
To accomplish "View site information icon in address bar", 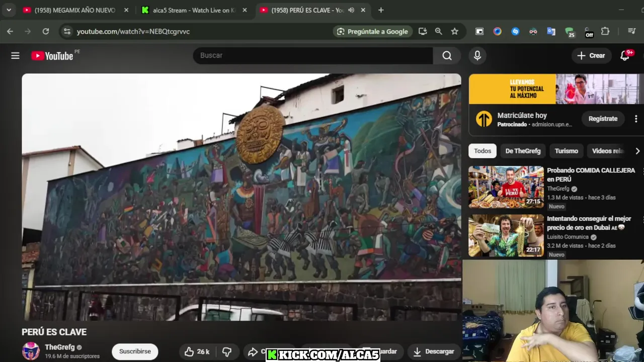I will coord(67,31).
